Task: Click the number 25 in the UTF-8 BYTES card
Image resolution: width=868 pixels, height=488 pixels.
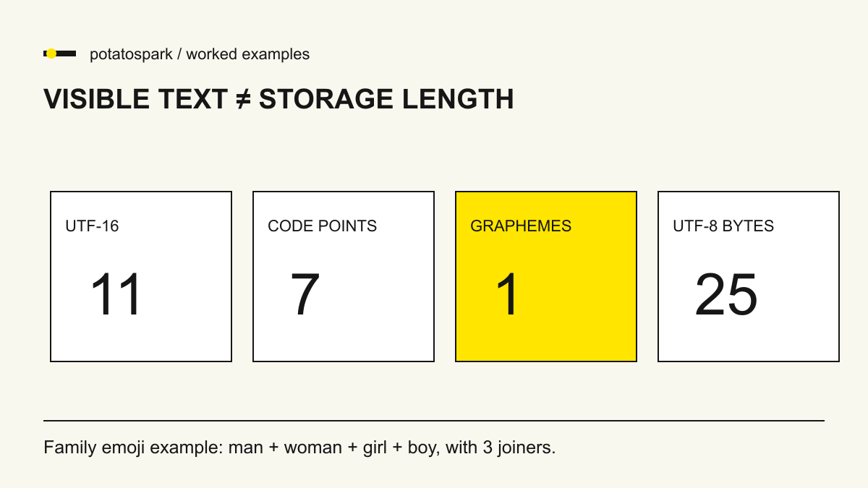Action: point(726,295)
